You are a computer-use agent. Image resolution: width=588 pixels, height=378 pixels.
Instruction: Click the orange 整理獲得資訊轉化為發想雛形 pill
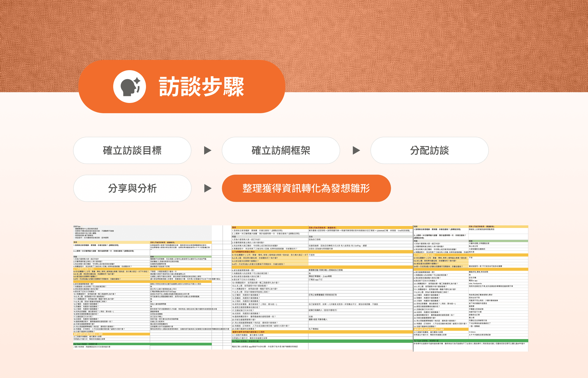[306, 188]
